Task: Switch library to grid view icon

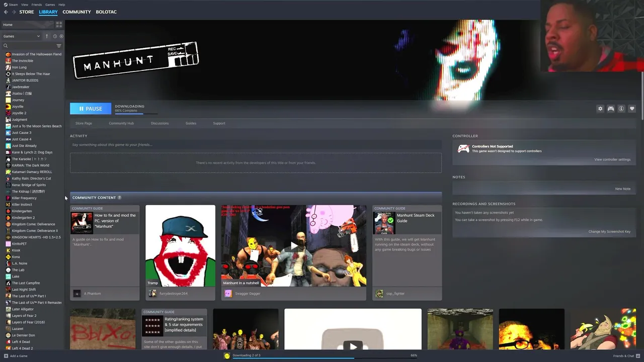Action: point(59,25)
